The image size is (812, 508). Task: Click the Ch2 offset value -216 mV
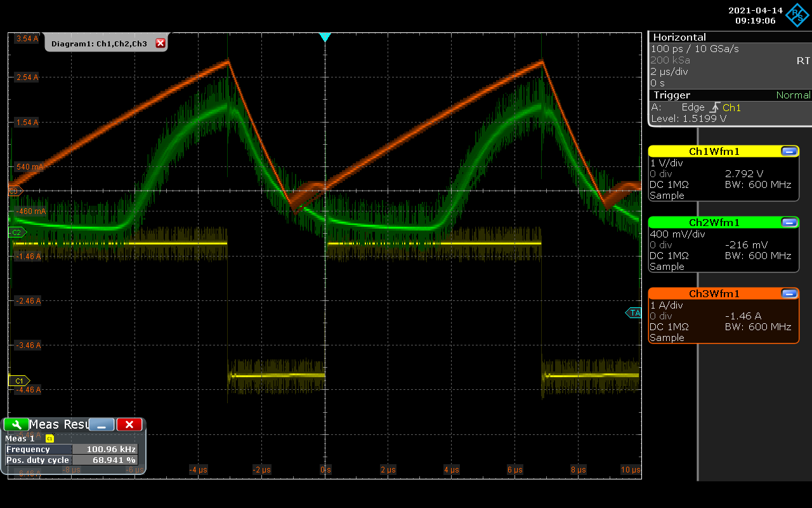(746, 244)
